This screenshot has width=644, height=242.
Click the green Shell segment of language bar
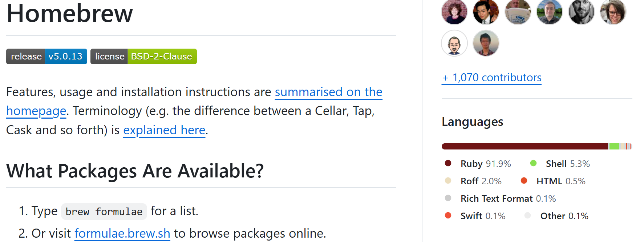(614, 147)
